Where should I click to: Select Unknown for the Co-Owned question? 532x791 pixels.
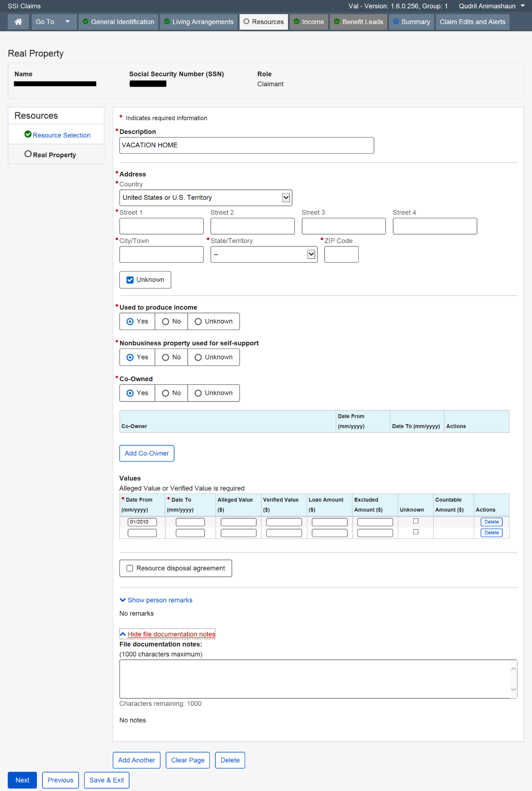coord(198,393)
